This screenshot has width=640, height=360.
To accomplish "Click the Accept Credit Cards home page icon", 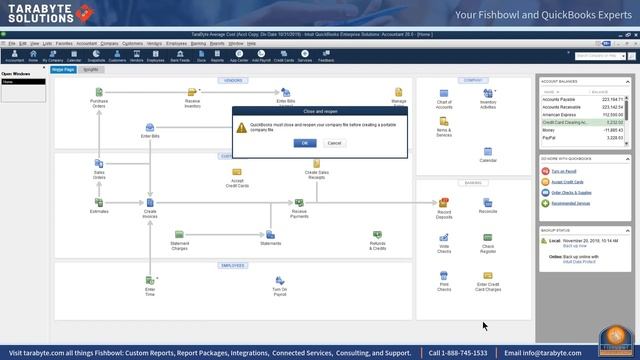I will click(237, 178).
